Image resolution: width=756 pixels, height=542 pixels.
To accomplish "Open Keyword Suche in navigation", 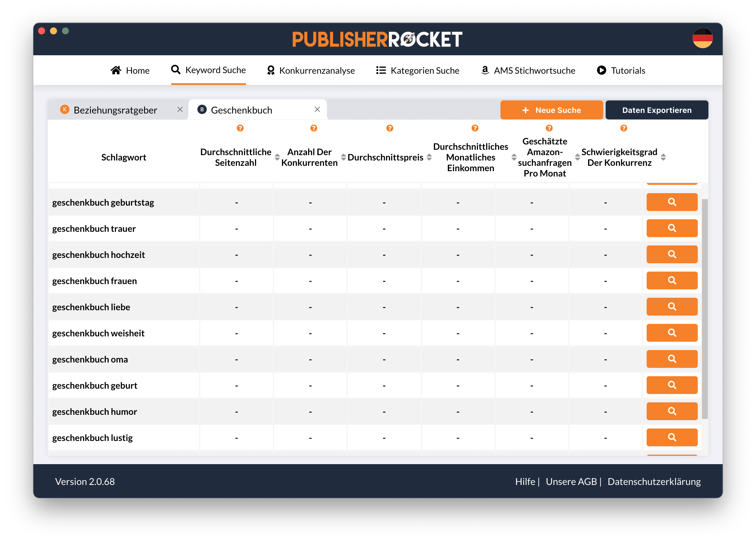I will (x=209, y=70).
